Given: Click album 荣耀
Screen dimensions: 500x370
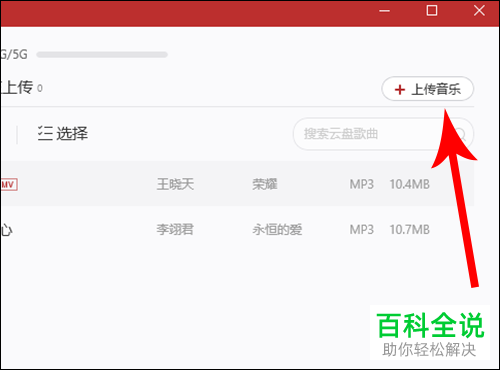Looking at the screenshot, I should click(x=265, y=184).
